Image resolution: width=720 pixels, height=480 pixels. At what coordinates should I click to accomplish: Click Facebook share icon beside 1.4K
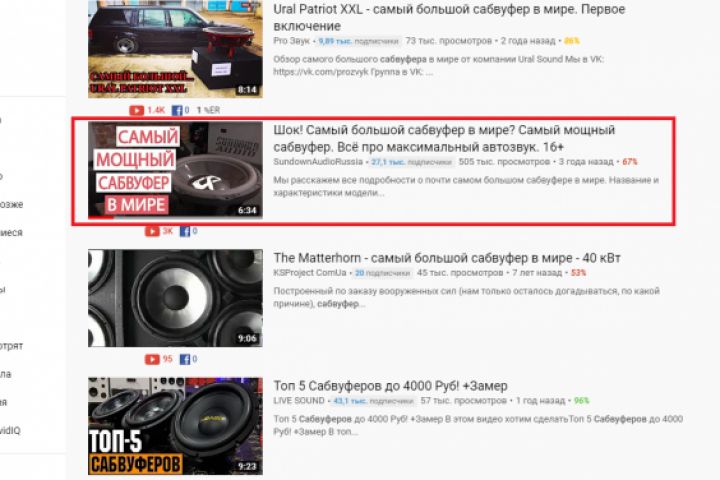click(x=177, y=110)
